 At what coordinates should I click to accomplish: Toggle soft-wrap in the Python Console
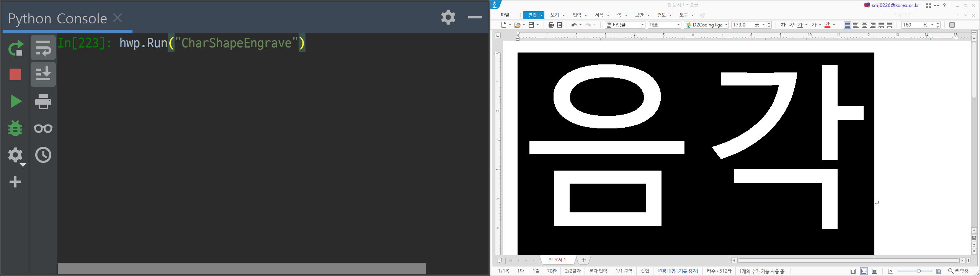[43, 48]
